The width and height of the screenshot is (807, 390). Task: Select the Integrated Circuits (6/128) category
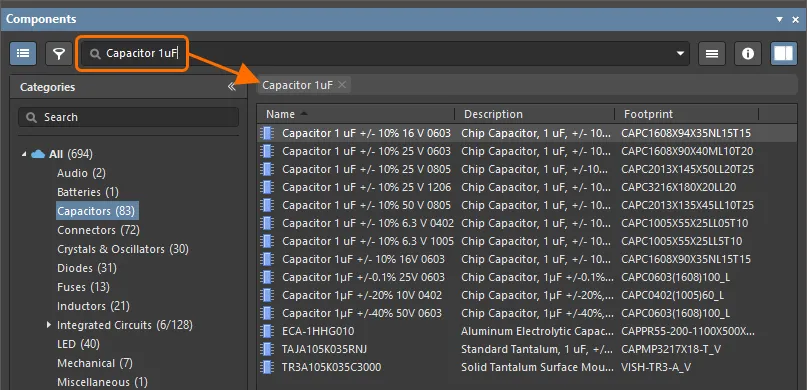pyautogui.click(x=125, y=325)
